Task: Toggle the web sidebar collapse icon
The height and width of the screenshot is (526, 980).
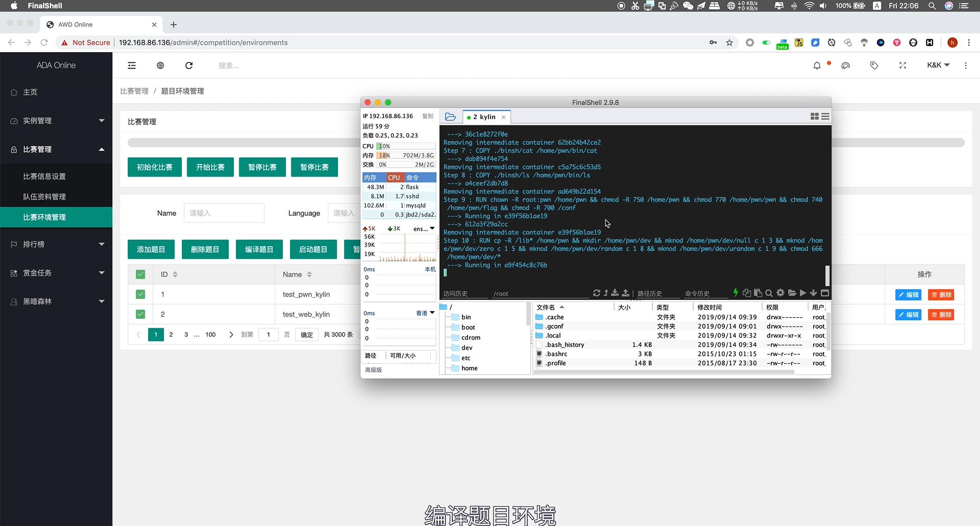Action: (x=132, y=65)
